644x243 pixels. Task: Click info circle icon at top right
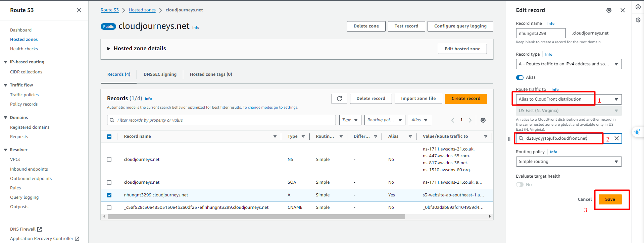coord(638,7)
